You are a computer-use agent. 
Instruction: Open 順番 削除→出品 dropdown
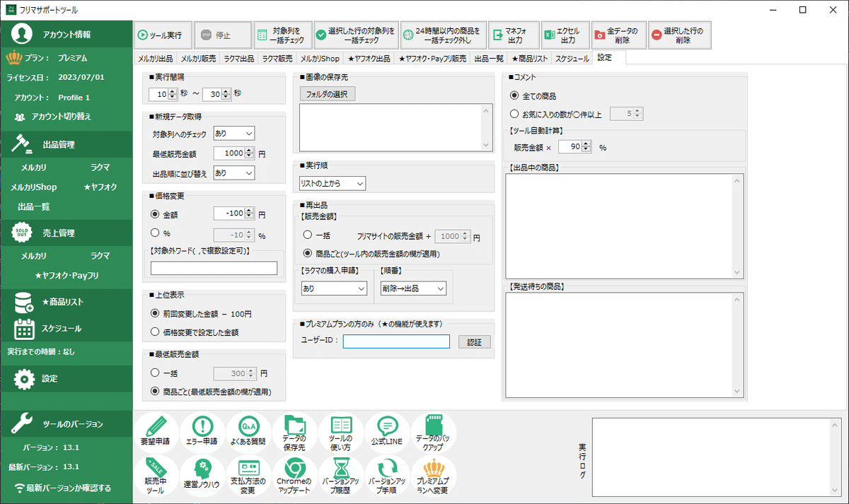point(412,288)
